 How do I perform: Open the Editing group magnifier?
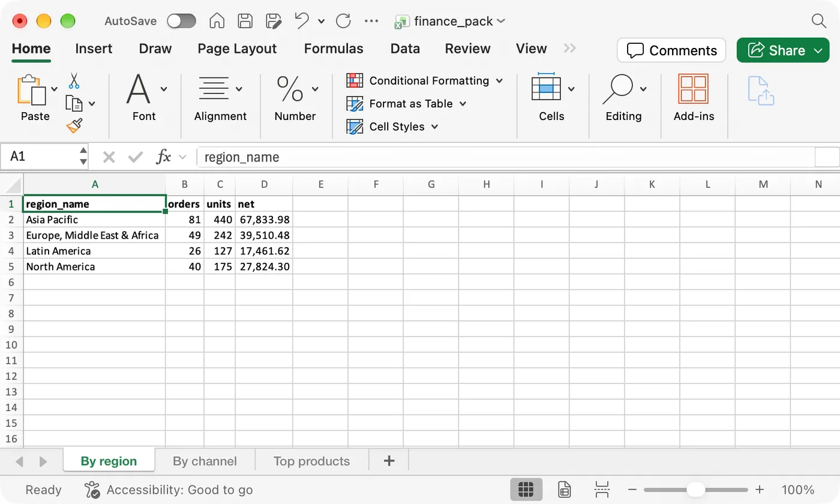624,98
